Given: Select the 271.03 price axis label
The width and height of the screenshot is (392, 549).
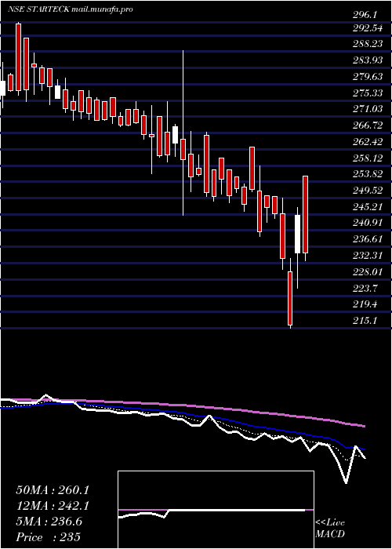Looking at the screenshot, I should 368,109.
